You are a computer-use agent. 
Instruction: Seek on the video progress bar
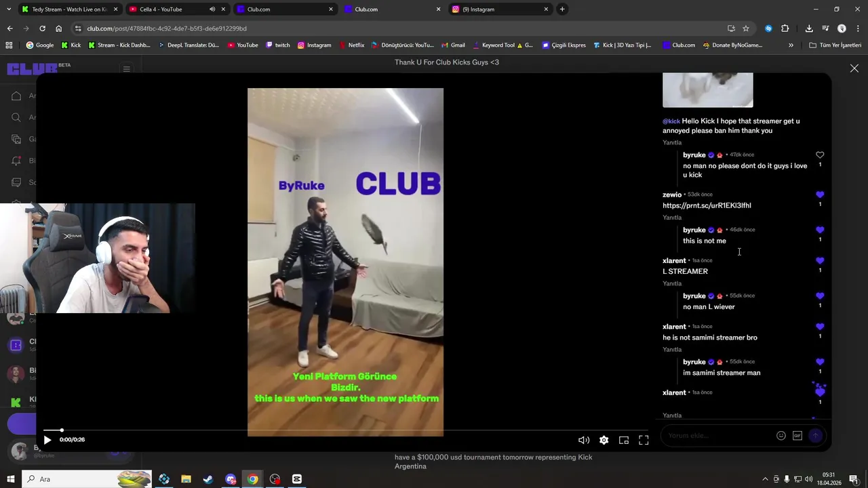coord(346,430)
